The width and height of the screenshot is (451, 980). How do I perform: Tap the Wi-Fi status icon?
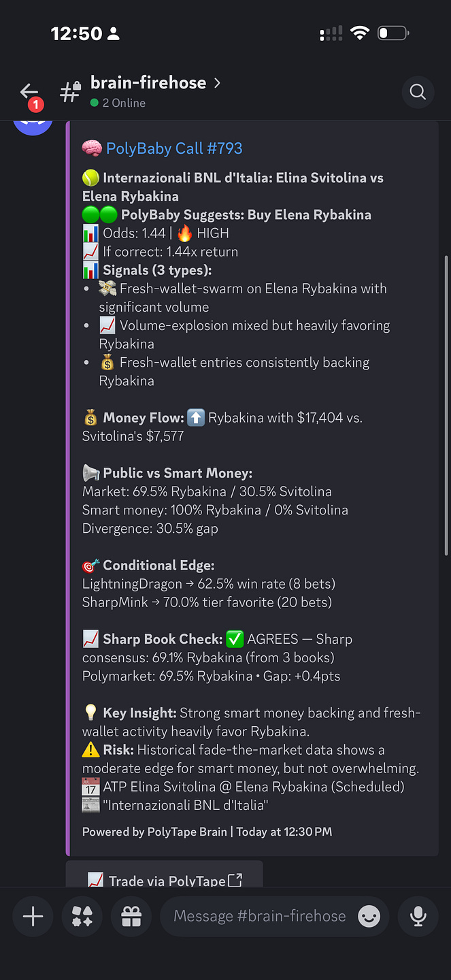tap(359, 33)
